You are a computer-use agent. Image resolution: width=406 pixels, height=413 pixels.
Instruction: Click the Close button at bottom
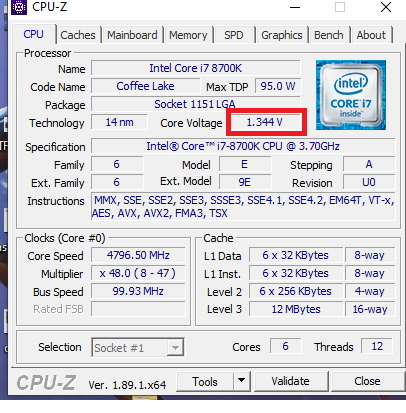point(367,381)
